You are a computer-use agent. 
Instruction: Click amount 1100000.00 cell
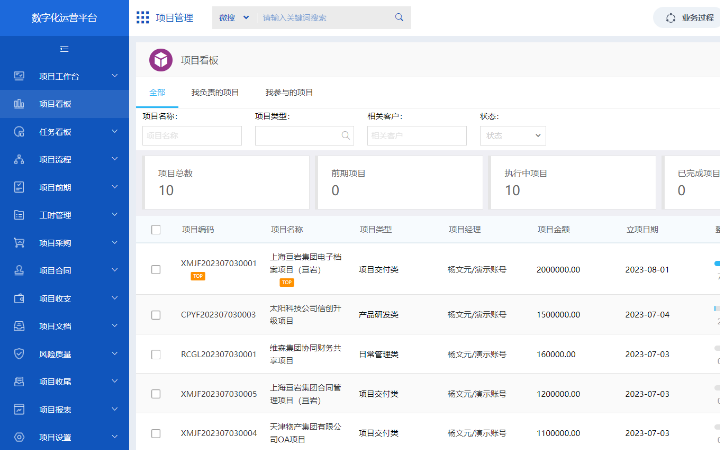[x=558, y=433]
